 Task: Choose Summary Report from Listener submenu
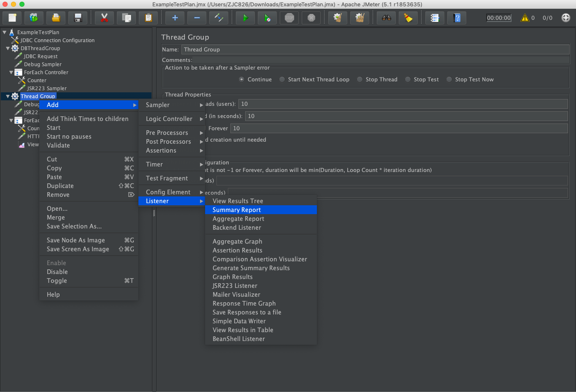(261, 210)
